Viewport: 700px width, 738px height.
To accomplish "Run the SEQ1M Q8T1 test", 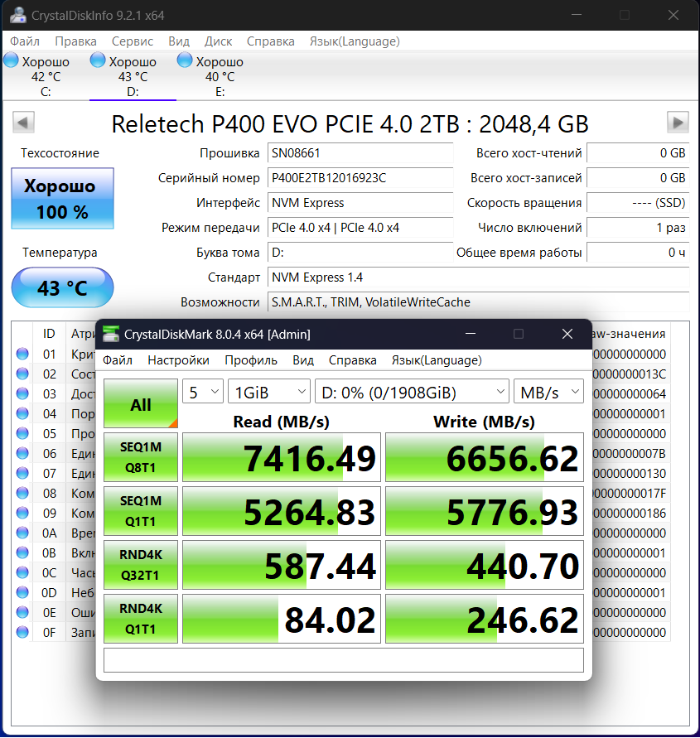I will point(141,457).
